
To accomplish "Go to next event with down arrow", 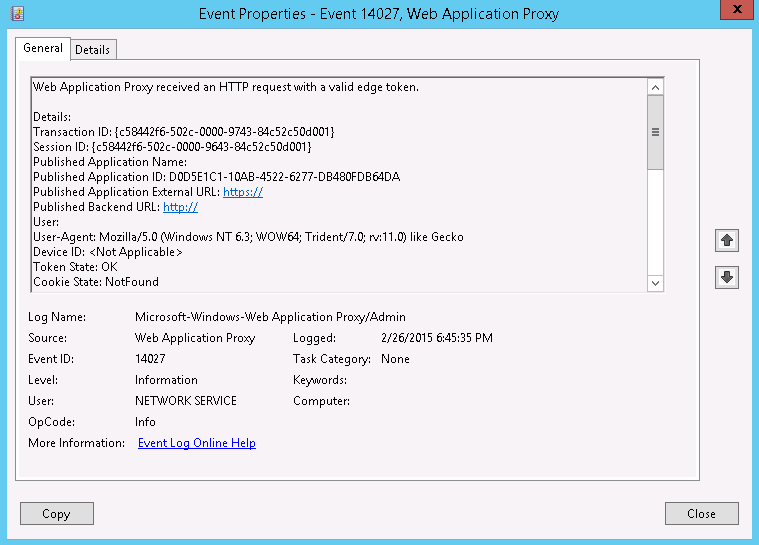I will [x=727, y=277].
